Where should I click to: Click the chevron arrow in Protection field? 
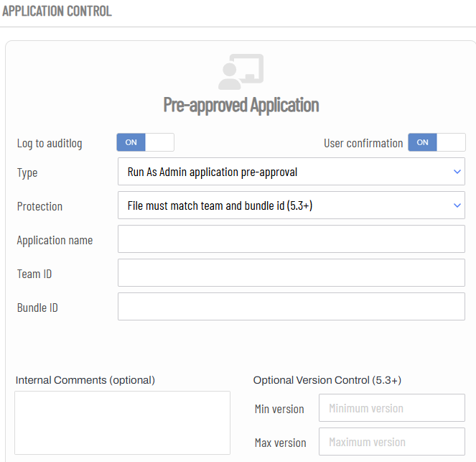[x=457, y=205]
